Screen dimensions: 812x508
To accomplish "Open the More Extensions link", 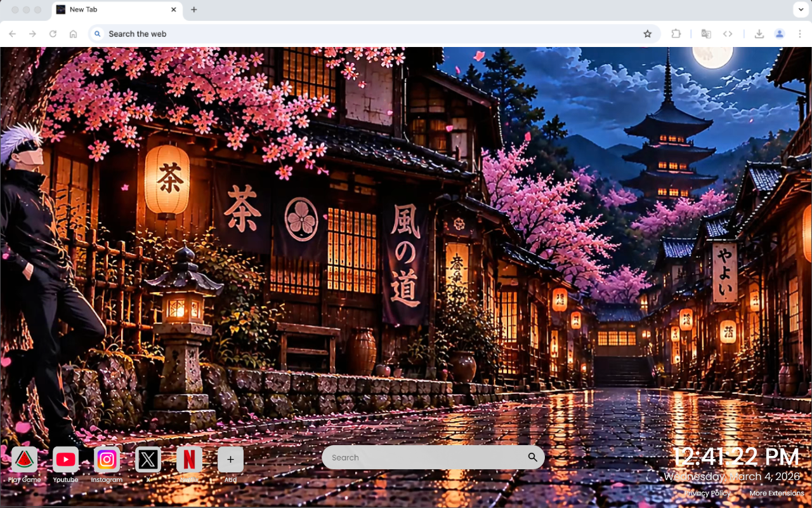I will click(x=776, y=493).
